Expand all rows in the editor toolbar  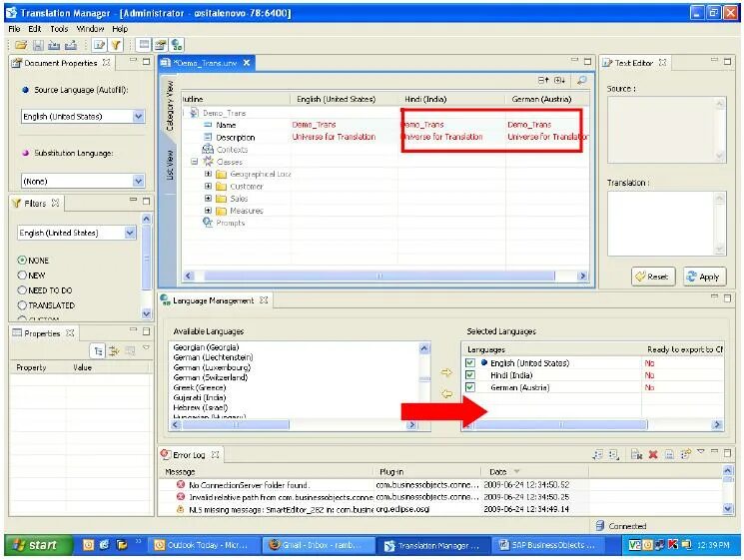coord(559,80)
